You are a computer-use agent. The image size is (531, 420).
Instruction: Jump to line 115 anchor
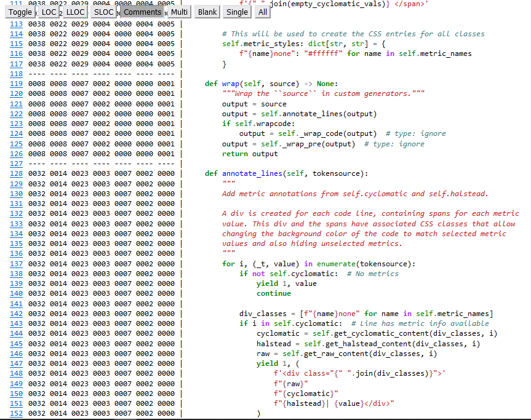(x=16, y=44)
